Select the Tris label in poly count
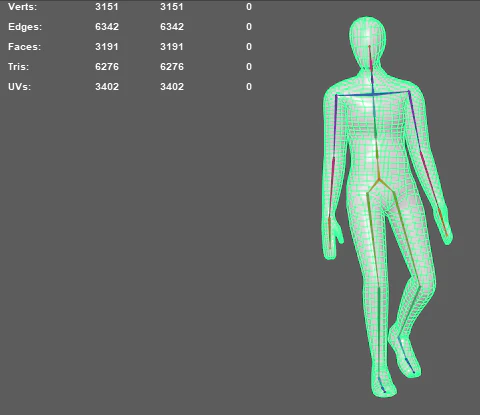The width and height of the screenshot is (480, 415). (x=18, y=67)
